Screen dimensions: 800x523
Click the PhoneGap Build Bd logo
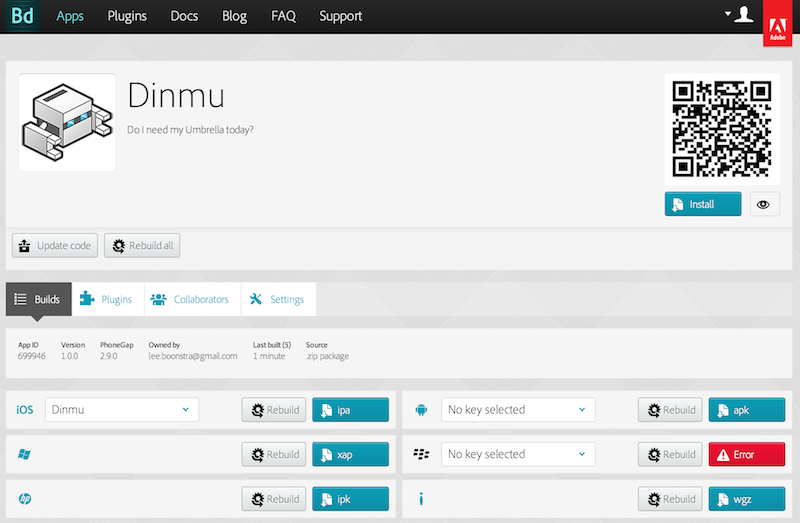pyautogui.click(x=22, y=16)
